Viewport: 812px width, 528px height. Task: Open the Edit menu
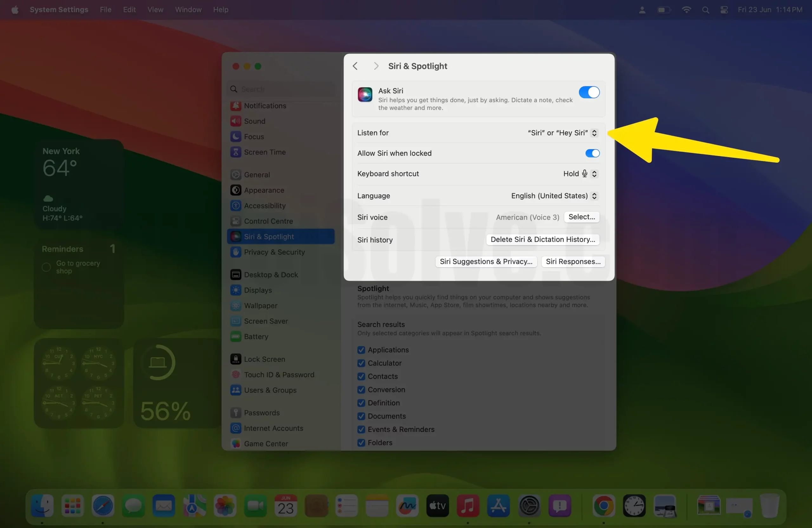coord(129,10)
